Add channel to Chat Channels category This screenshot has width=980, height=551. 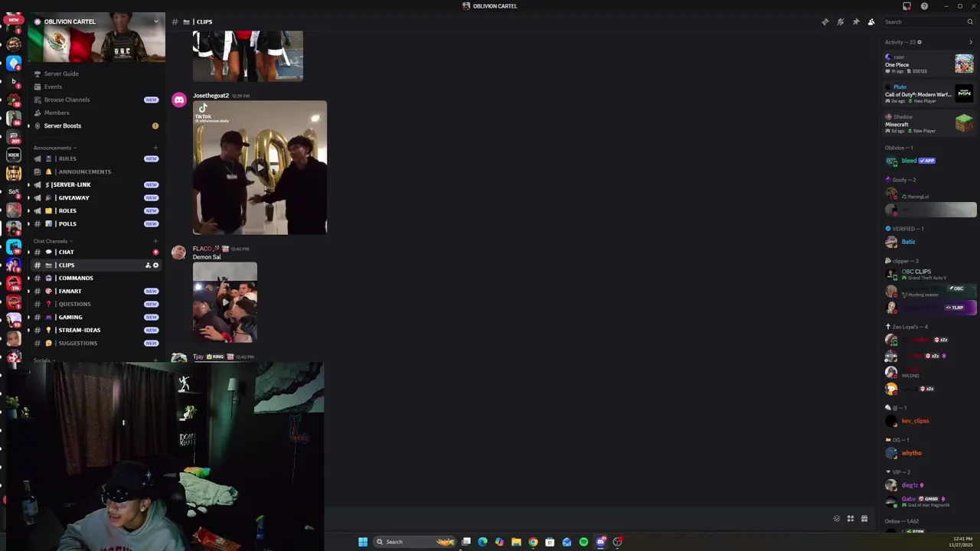[x=155, y=241]
